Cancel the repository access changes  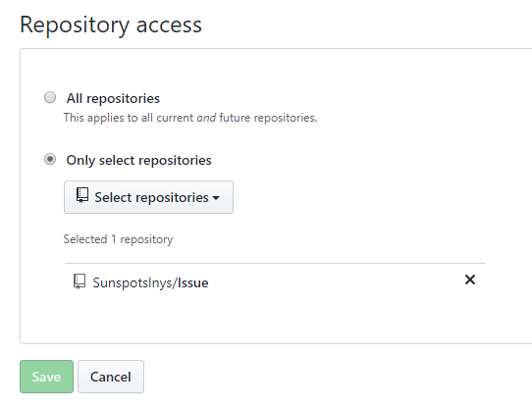(x=111, y=377)
